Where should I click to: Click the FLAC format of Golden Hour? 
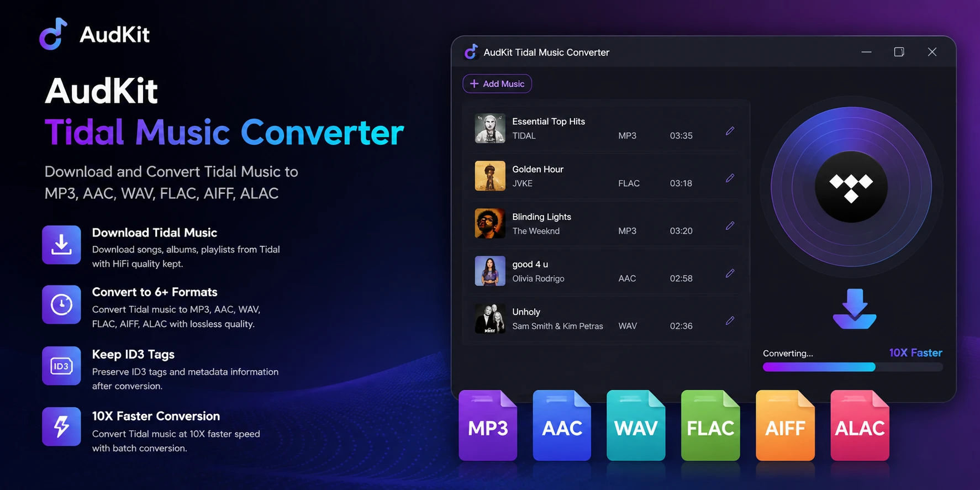(x=629, y=183)
